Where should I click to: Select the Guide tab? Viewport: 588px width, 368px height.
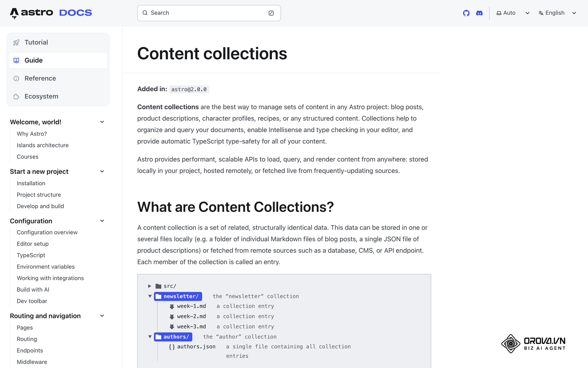tap(58, 60)
